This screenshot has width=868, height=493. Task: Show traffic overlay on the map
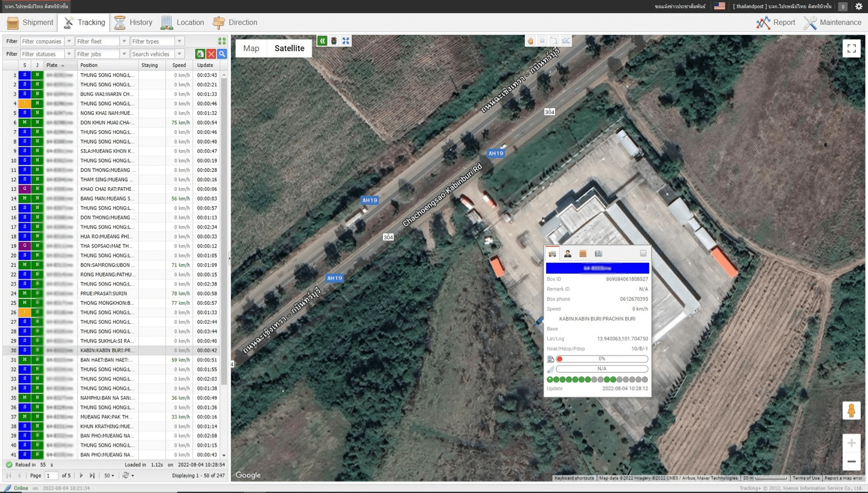pos(333,40)
